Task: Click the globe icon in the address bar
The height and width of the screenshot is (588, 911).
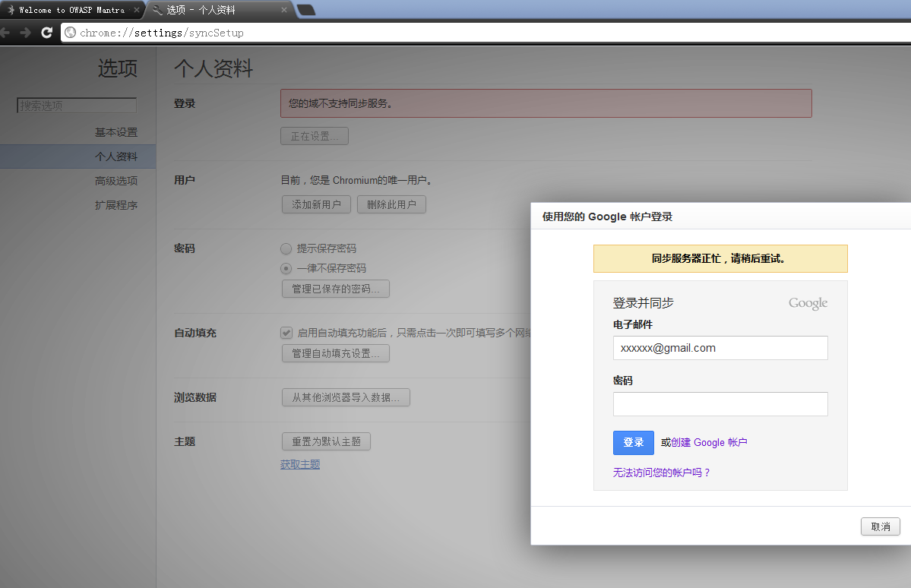Action: click(x=71, y=33)
